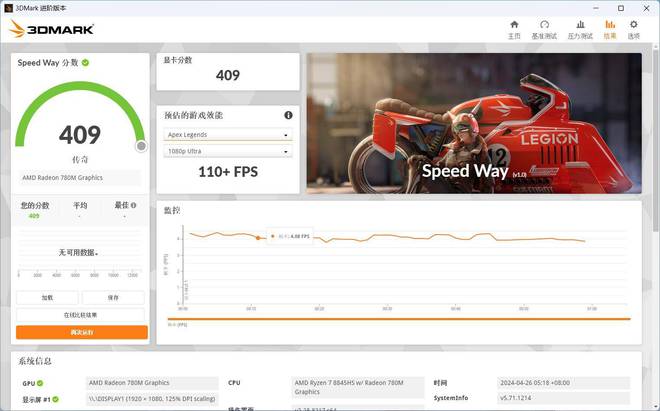Click the green Speed Way score checkmark
The height and width of the screenshot is (411, 660).
click(x=85, y=63)
